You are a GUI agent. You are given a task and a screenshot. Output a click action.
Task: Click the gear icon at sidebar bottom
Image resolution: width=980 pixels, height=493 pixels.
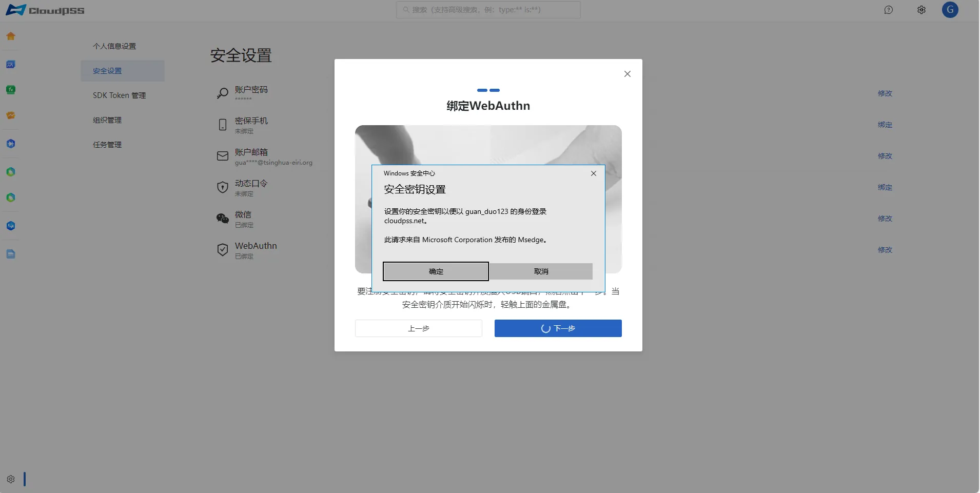click(x=11, y=479)
